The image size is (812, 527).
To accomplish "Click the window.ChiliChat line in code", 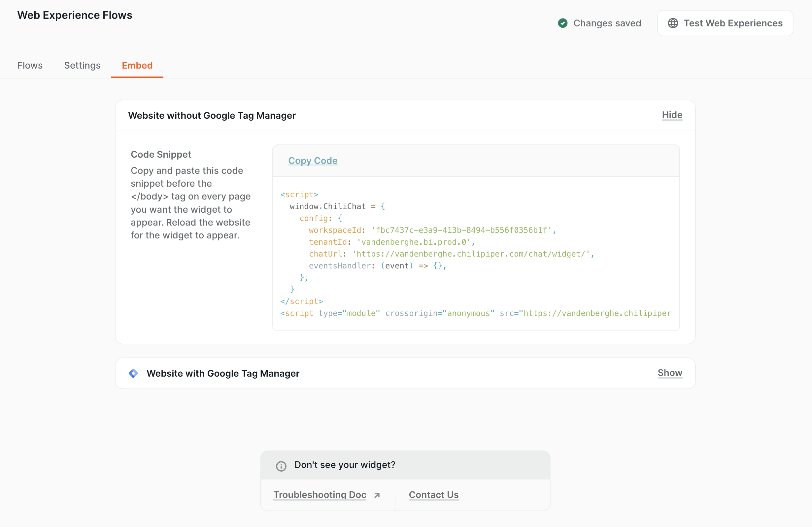I will [337, 206].
